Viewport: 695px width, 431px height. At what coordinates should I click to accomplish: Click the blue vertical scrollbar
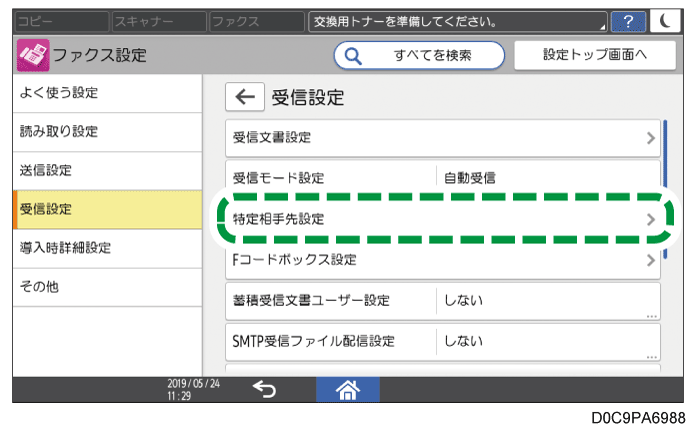coord(665,189)
